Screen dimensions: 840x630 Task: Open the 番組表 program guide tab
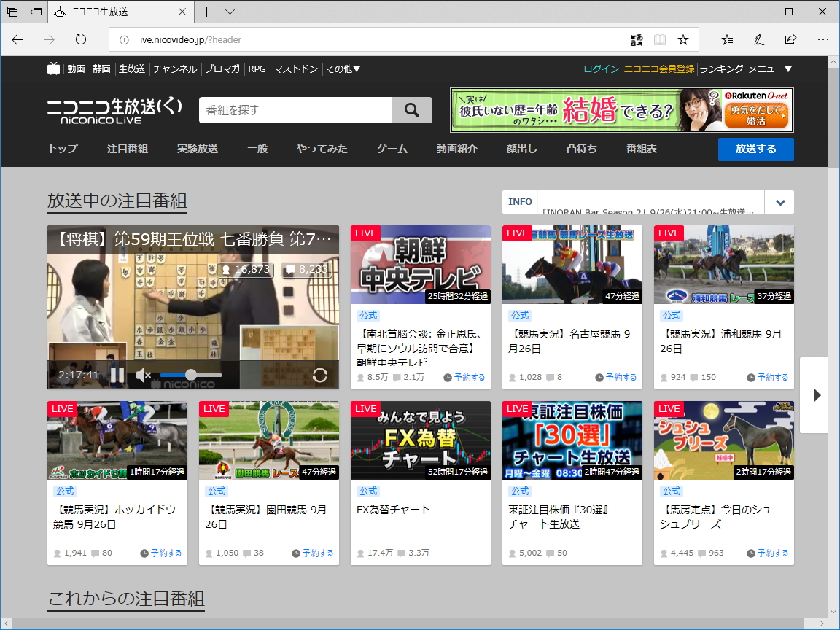[x=641, y=149]
